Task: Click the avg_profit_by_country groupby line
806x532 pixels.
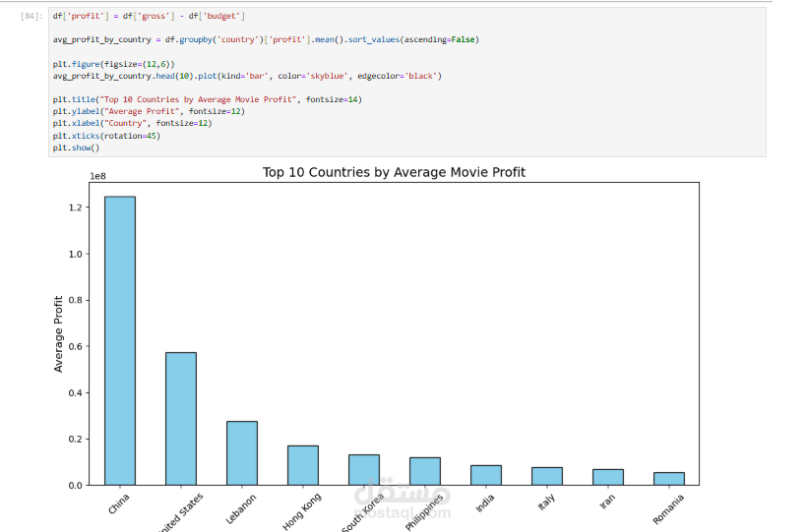Action: 266,39
